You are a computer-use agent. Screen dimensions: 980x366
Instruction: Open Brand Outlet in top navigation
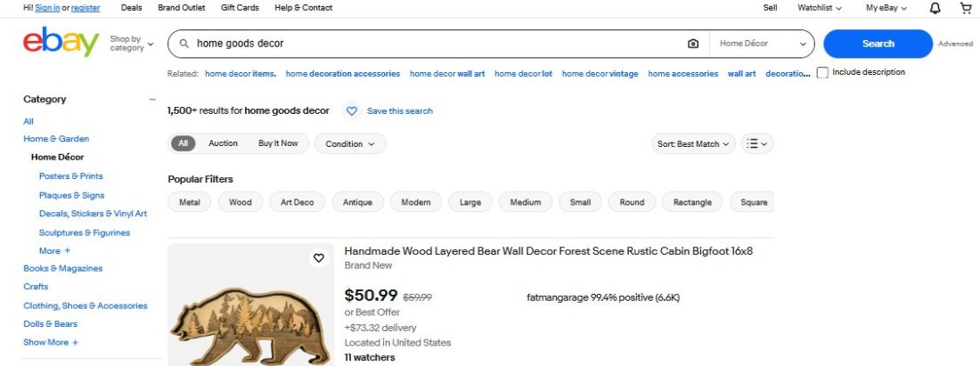point(181,8)
